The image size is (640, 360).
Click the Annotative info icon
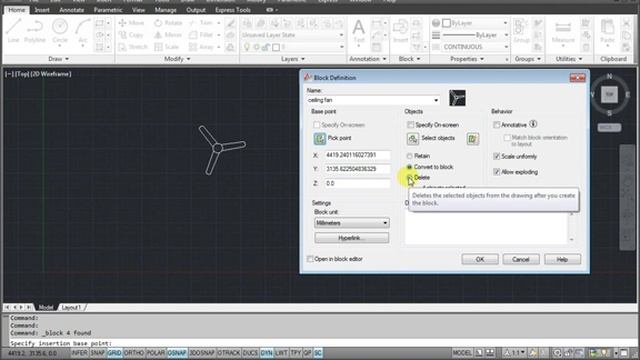(533, 124)
